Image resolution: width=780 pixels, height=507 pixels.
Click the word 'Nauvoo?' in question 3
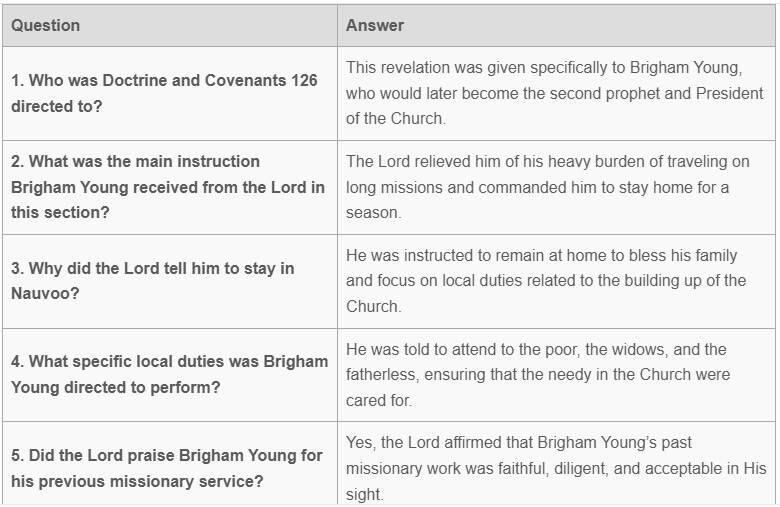45,293
